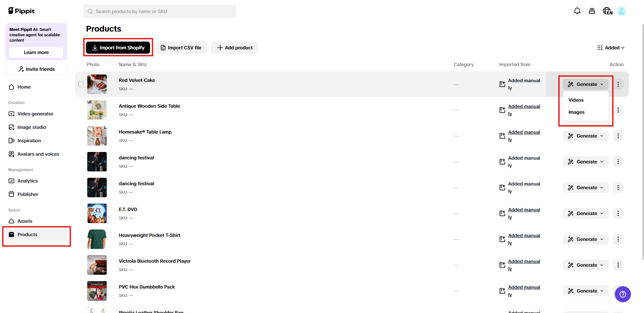
Task: Open the Added sort dropdown
Action: pyautogui.click(x=611, y=48)
